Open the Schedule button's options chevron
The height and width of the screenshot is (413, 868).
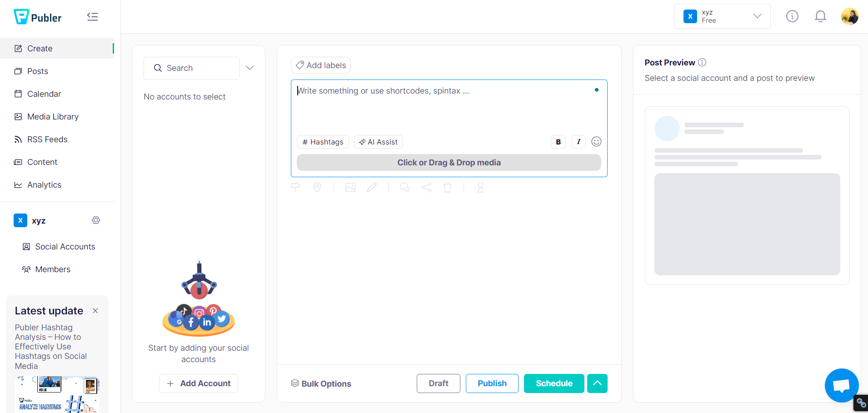point(597,383)
